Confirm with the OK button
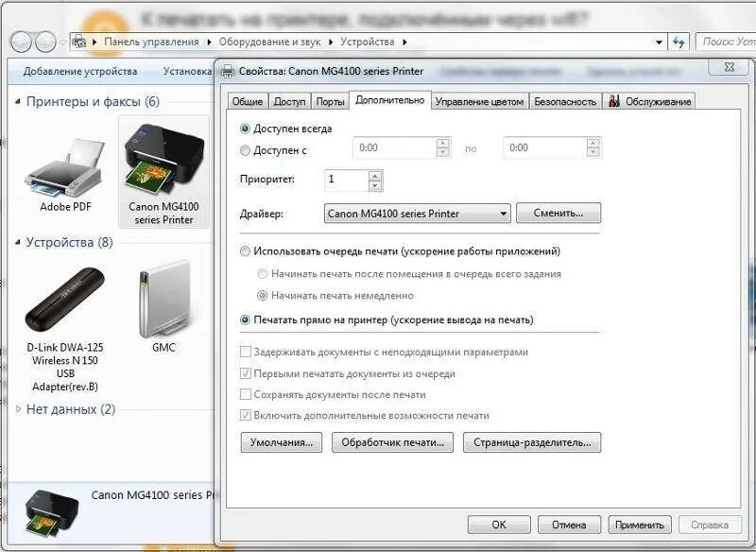Screen dimensions: 756x552 (499, 525)
